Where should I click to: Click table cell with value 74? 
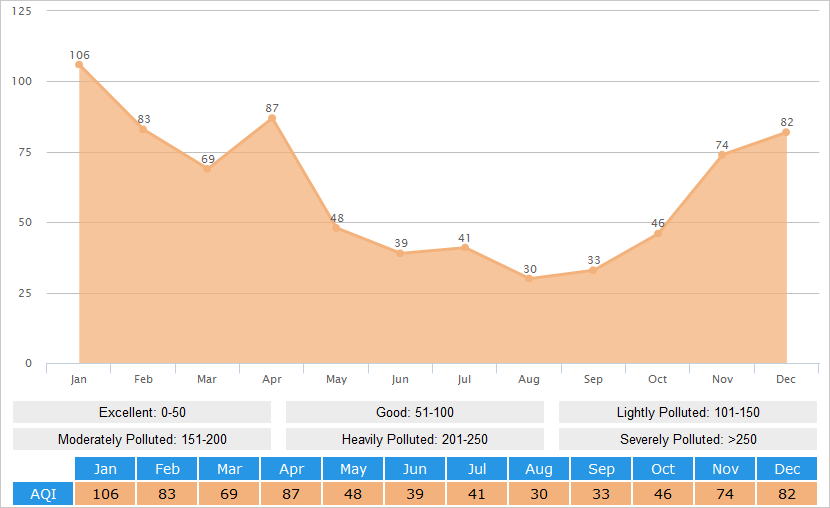(725, 494)
